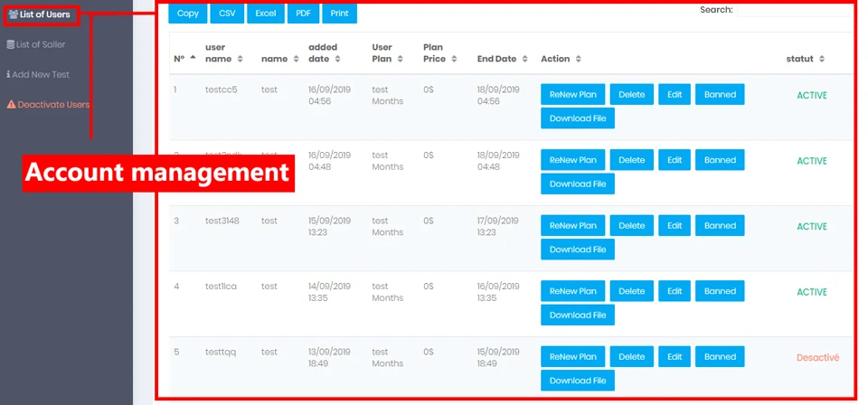Focus the Search input field
This screenshot has height=405, width=868.
click(x=795, y=10)
